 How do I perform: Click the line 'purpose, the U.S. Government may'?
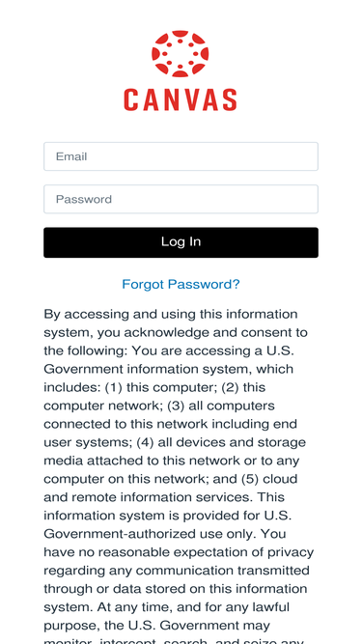point(156,626)
